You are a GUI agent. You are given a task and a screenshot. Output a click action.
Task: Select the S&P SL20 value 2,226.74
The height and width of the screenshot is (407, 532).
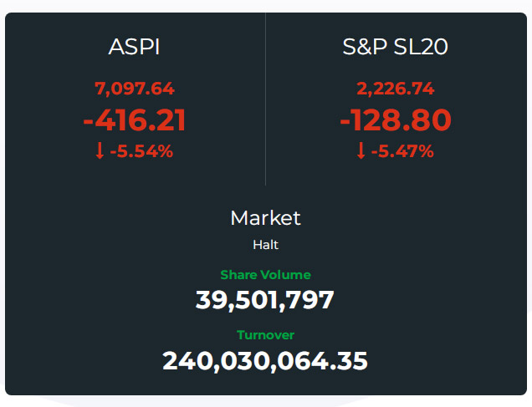[x=396, y=89]
